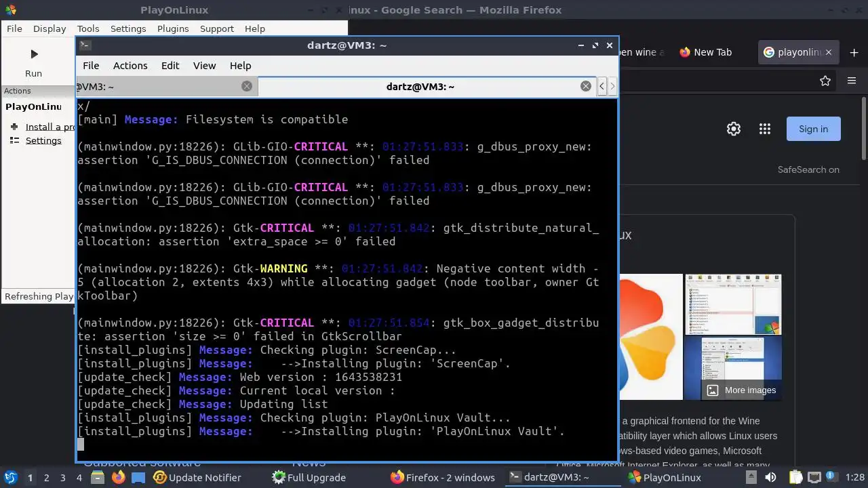Image resolution: width=868 pixels, height=488 pixels.
Task: Open PlayOnLinux Help menu
Action: click(x=255, y=28)
